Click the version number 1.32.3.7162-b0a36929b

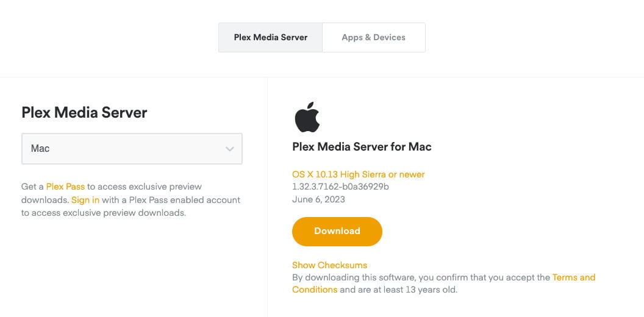(340, 187)
